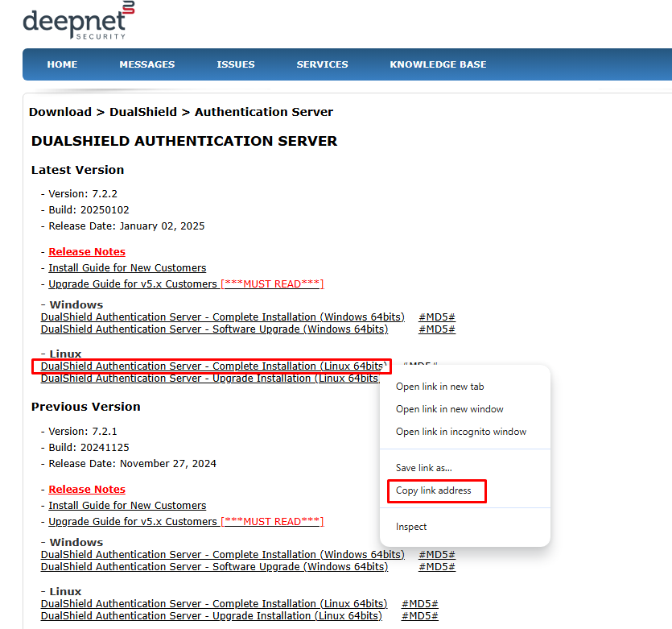Choose 'Open link in new tab'
Screen dimensions: 672x629
[x=439, y=387]
